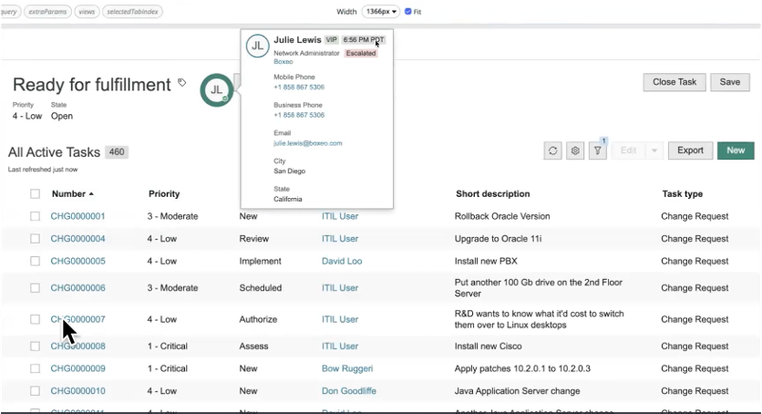Click Bow Ruggeri assignee link

click(x=347, y=368)
